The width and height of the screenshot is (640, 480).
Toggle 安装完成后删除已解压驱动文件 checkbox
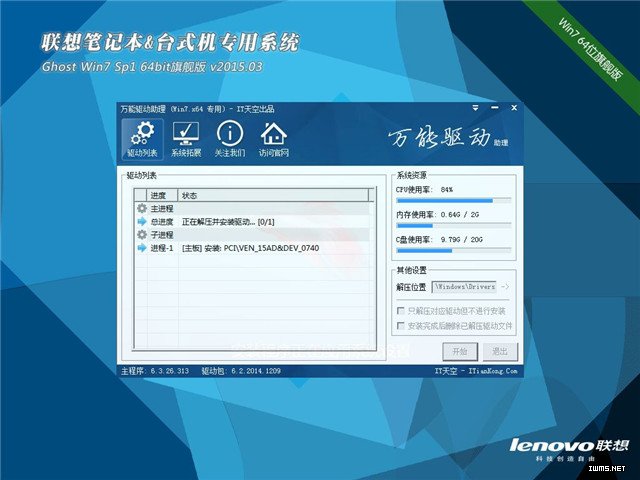click(402, 326)
